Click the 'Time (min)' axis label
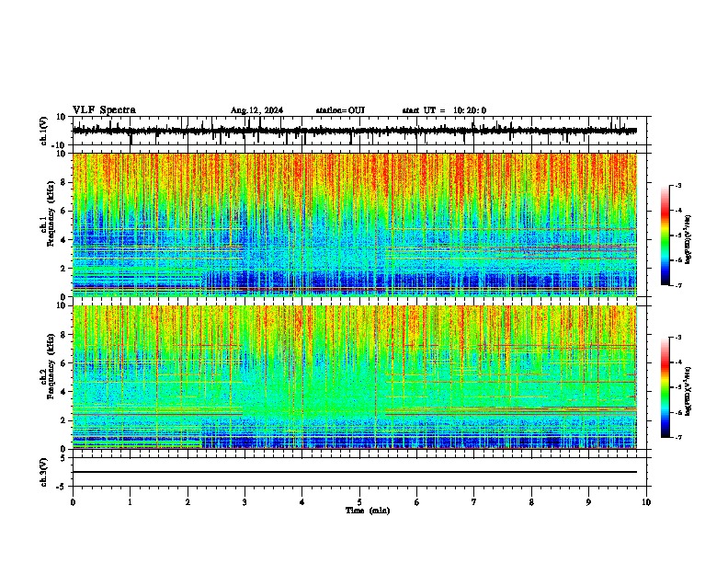The width and height of the screenshot is (728, 563). point(368,511)
